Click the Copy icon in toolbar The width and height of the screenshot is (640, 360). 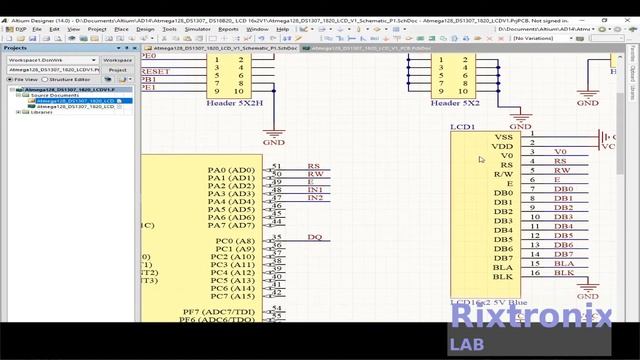[176, 38]
